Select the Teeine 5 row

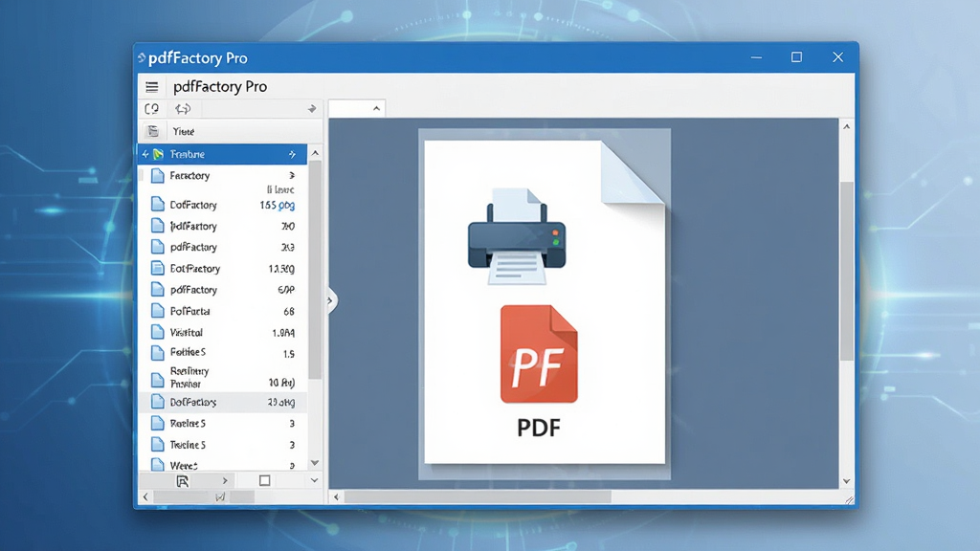[x=222, y=444]
